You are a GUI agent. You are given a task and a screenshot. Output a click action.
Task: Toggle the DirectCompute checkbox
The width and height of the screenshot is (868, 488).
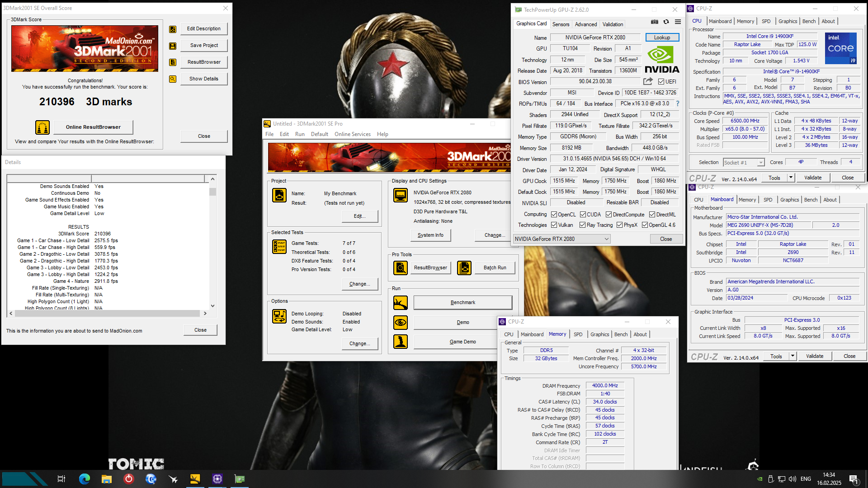tap(609, 215)
